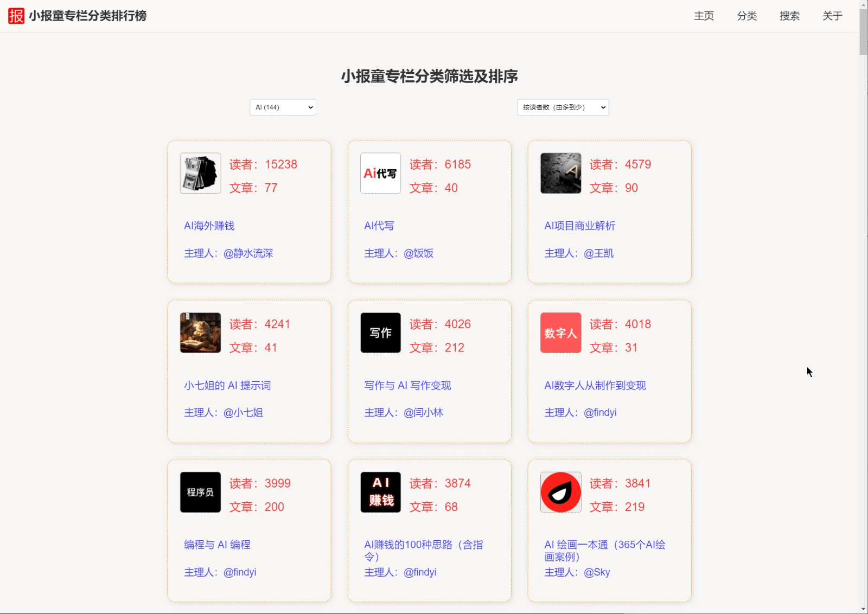
Task: Click the 程序员 column icon
Action: [200, 492]
